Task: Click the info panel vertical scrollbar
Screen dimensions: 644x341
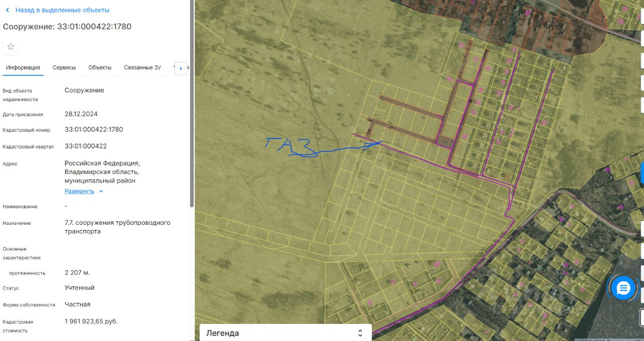Action: pyautogui.click(x=192, y=103)
